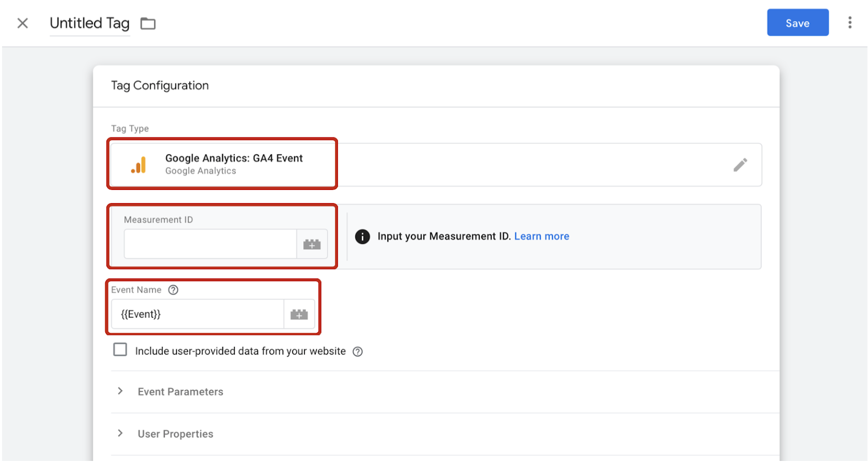The image size is (868, 462).
Task: Edit tag type with the pencil icon
Action: (740, 165)
